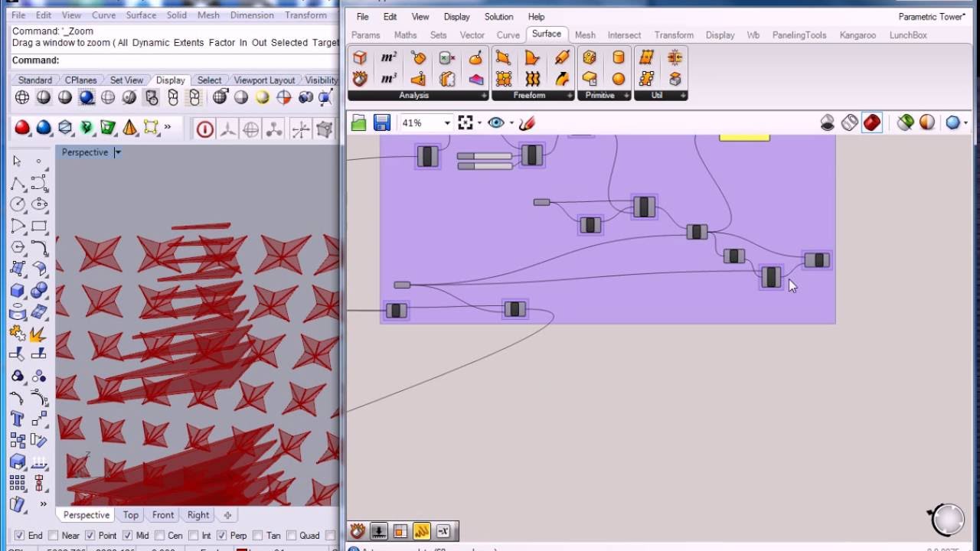Click the yellow panel on the canvas
980x551 pixels.
(744, 137)
